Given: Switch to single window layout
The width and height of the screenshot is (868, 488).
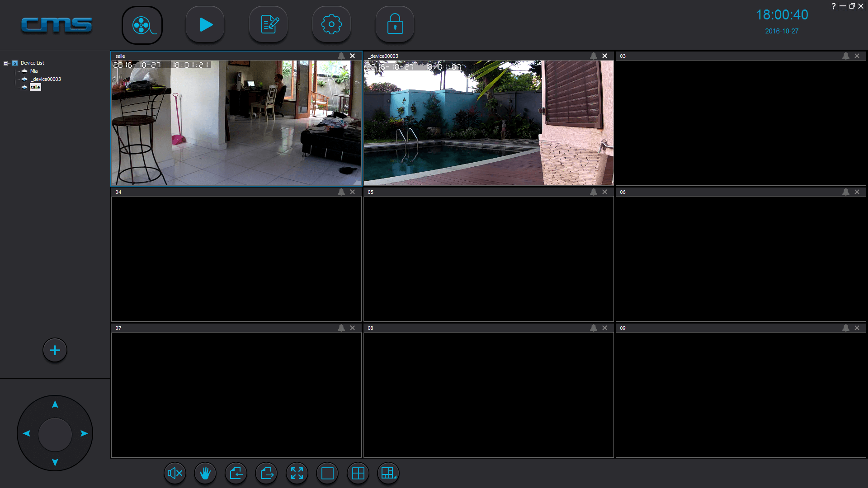Looking at the screenshot, I should (327, 473).
